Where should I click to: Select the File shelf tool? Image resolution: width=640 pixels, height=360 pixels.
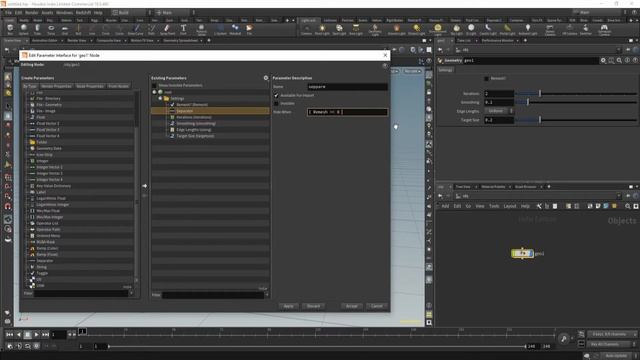click(x=249, y=29)
